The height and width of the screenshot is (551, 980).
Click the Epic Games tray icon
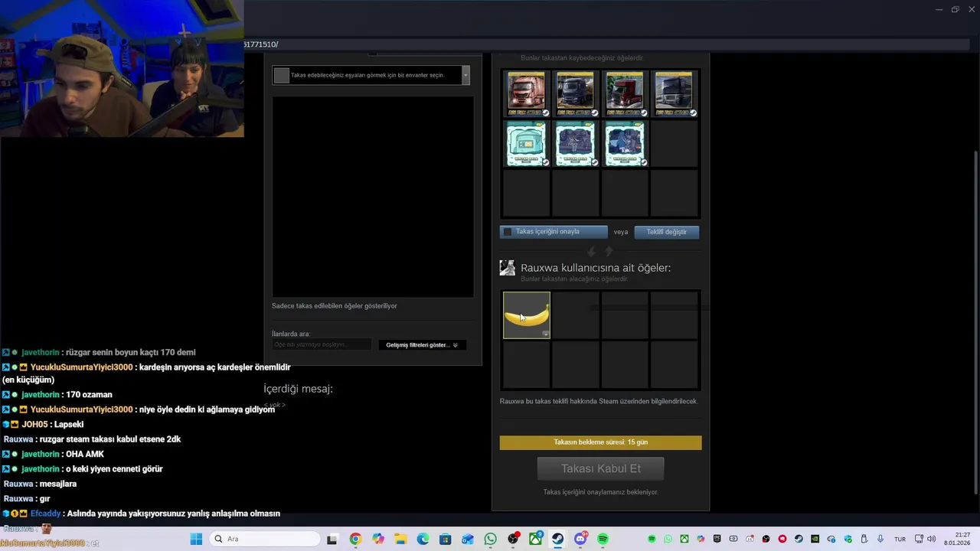click(717, 539)
